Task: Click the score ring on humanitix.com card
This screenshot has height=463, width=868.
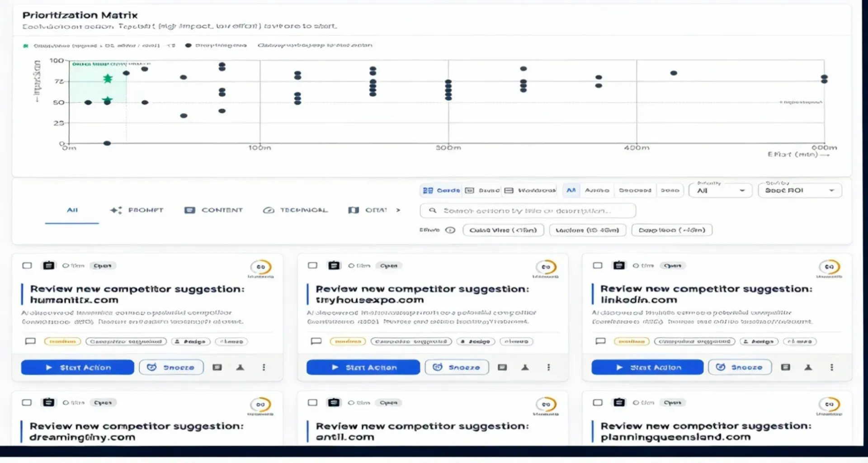Action: click(261, 267)
